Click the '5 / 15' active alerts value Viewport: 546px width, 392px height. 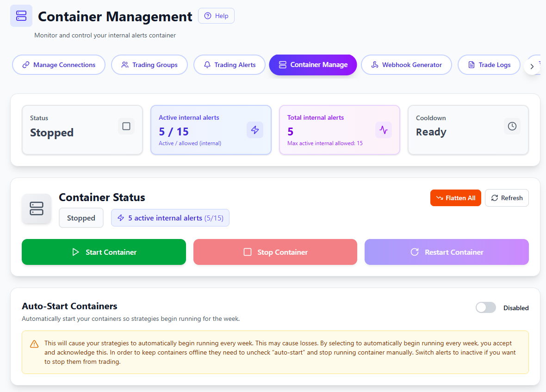[174, 131]
